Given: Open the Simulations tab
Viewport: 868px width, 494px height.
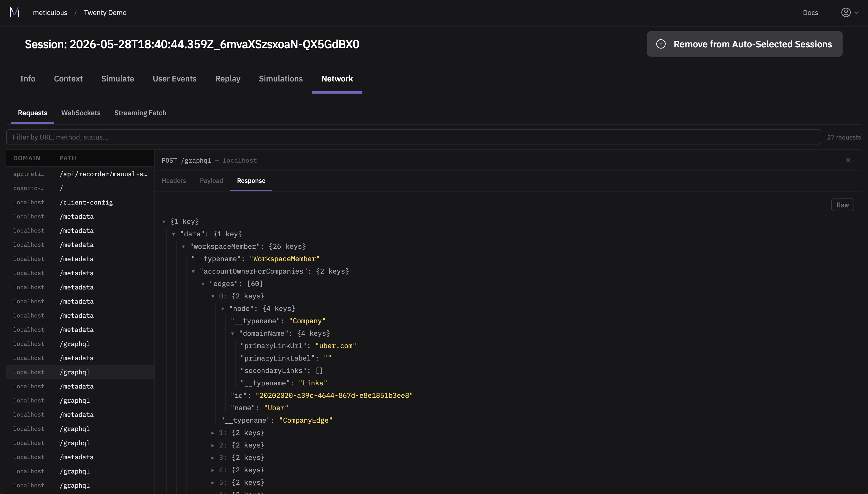Looking at the screenshot, I should pyautogui.click(x=281, y=79).
